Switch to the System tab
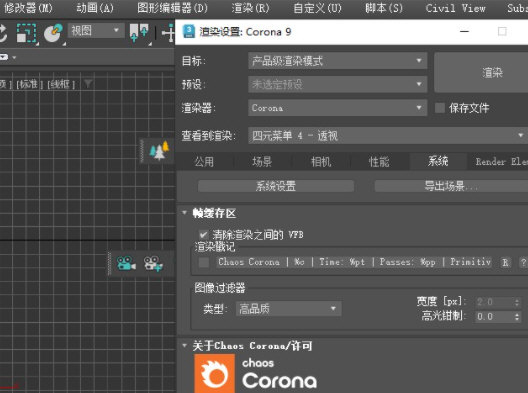528x393 pixels. coord(438,162)
